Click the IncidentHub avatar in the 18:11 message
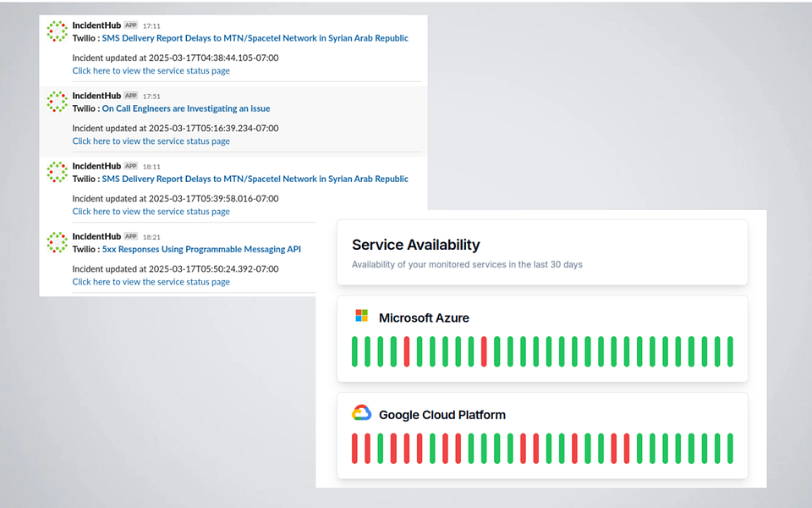This screenshot has width=812, height=508. point(57,172)
